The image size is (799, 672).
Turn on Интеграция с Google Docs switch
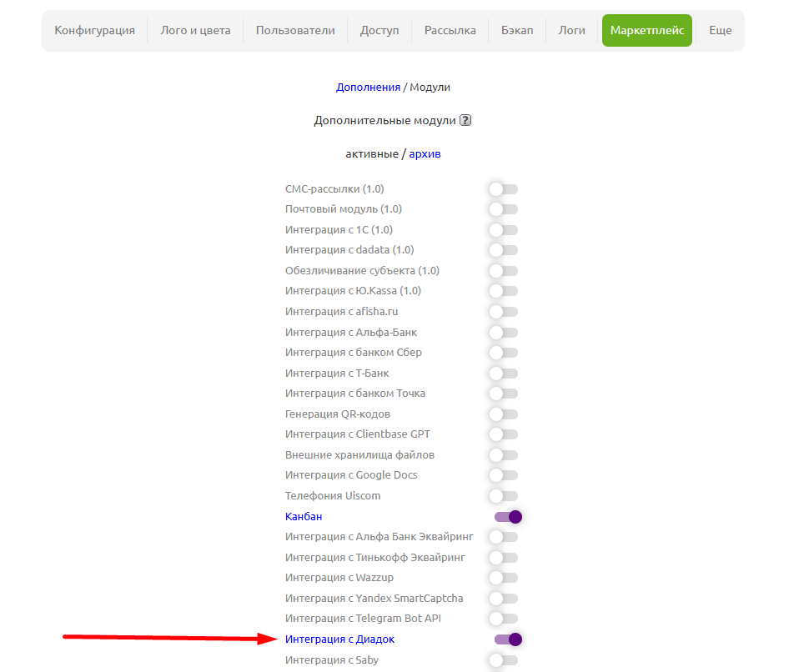(504, 475)
